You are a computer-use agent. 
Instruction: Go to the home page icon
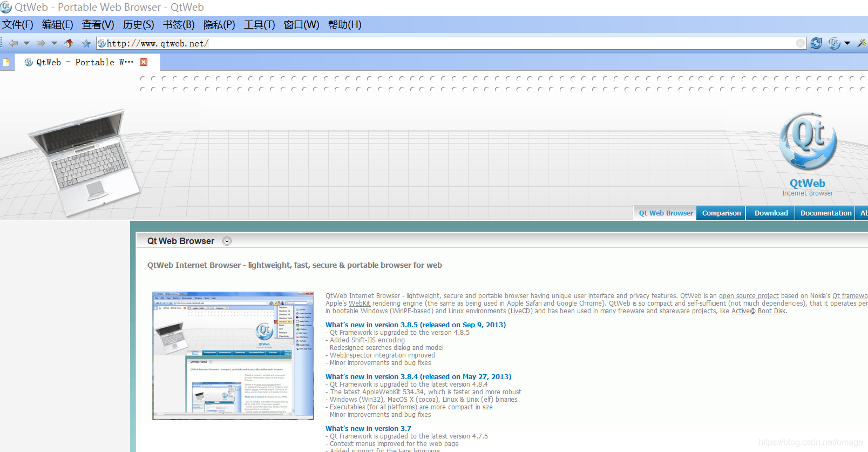(69, 43)
